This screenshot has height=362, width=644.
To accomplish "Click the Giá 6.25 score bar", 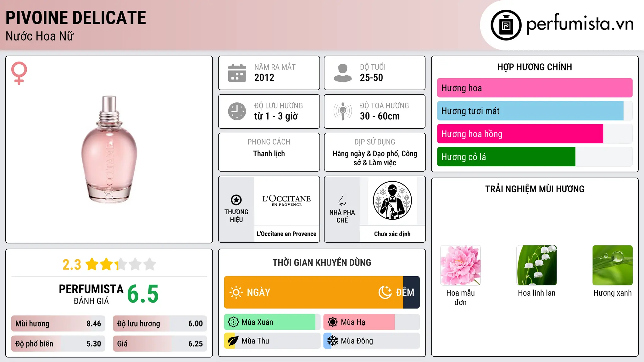I will 160,344.
